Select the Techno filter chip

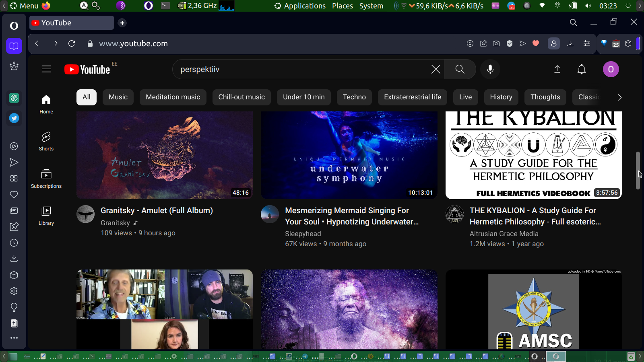354,97
